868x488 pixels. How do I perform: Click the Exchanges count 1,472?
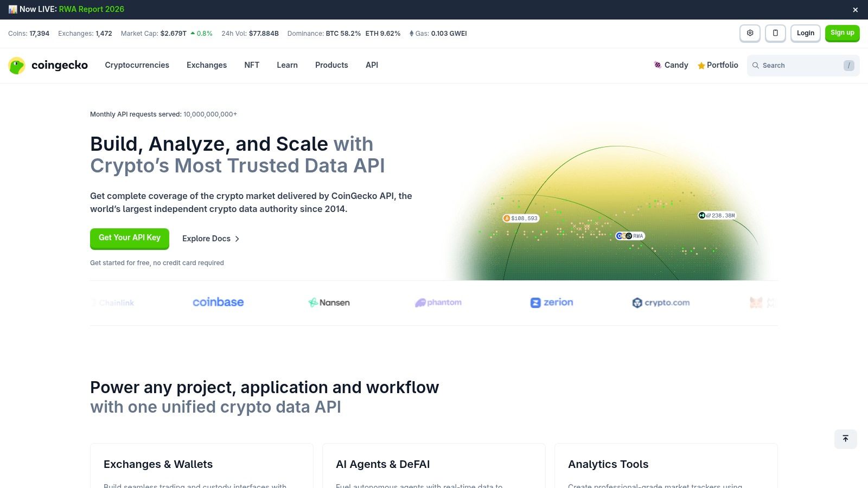click(x=104, y=34)
